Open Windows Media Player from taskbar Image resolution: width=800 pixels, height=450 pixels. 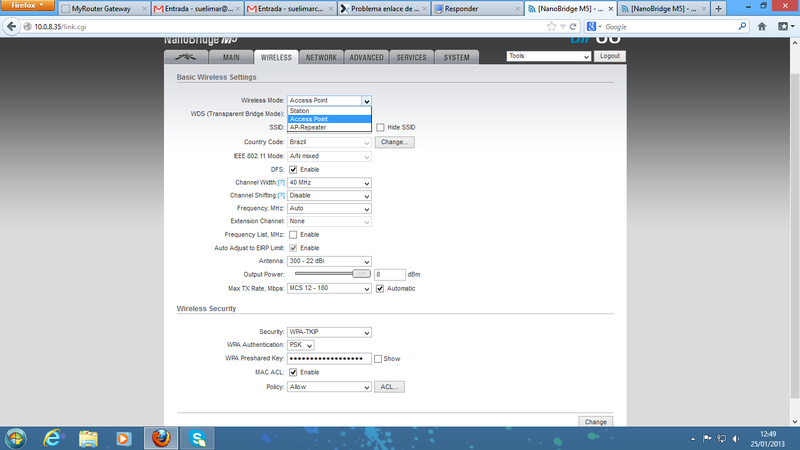(x=123, y=438)
